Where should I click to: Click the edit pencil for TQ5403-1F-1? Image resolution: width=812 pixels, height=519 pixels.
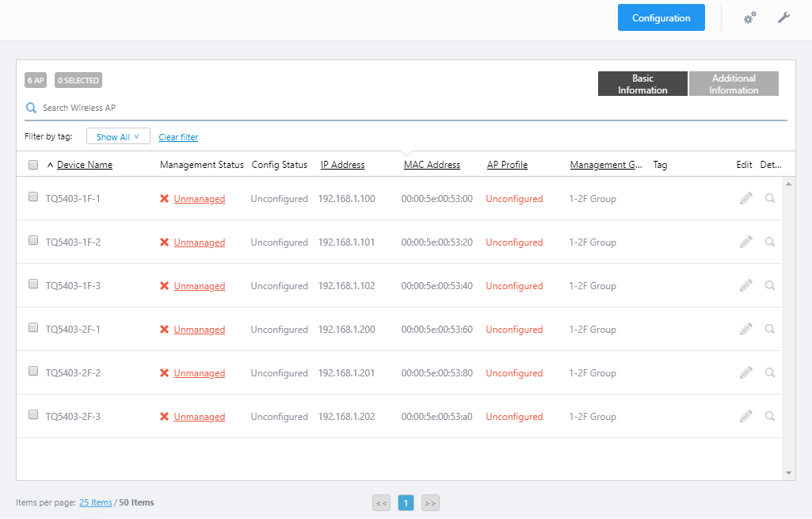[745, 198]
